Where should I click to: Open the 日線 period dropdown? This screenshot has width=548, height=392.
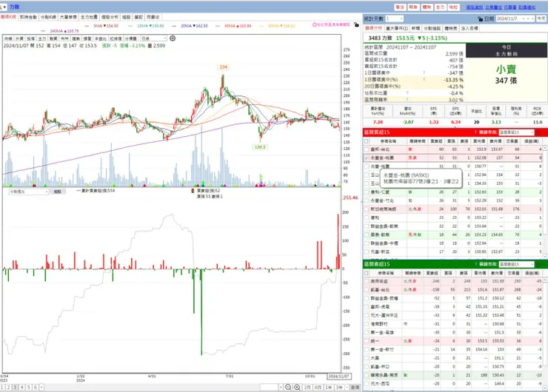pyautogui.click(x=154, y=38)
